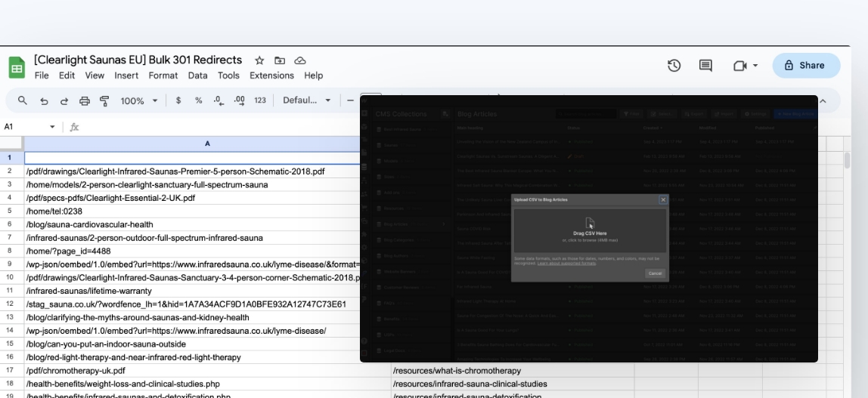Redo the last action
Screen dimensions: 868x398
(64, 100)
